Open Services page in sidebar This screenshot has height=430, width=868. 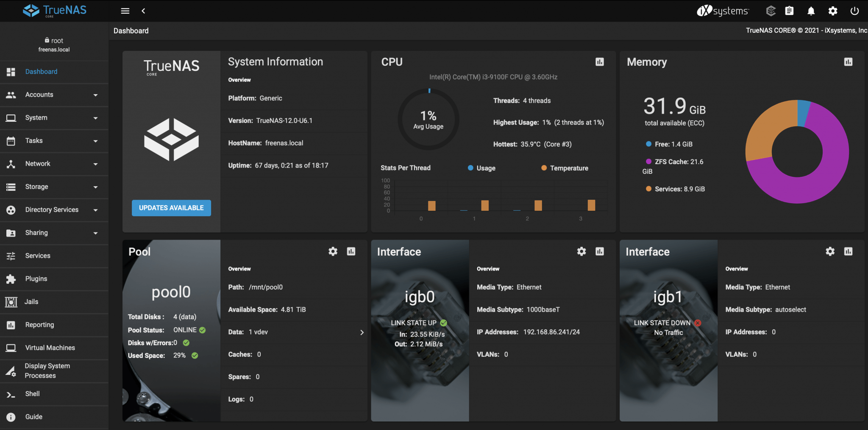54,256
